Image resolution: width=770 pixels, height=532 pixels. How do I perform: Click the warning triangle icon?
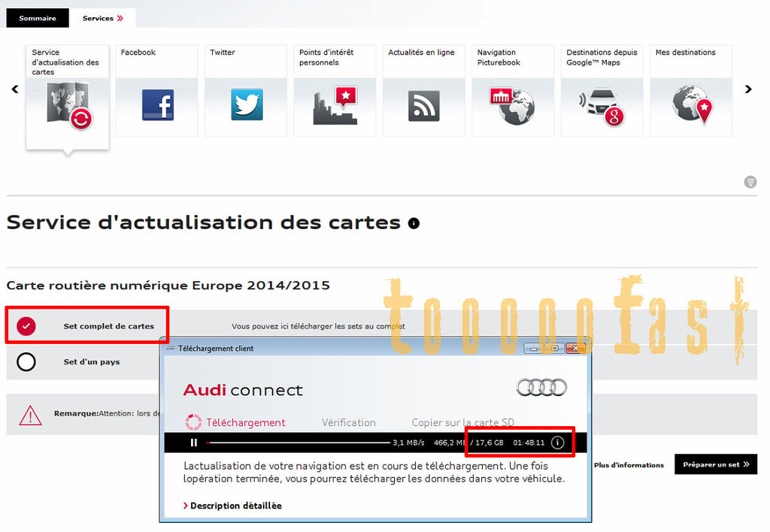pyautogui.click(x=30, y=416)
